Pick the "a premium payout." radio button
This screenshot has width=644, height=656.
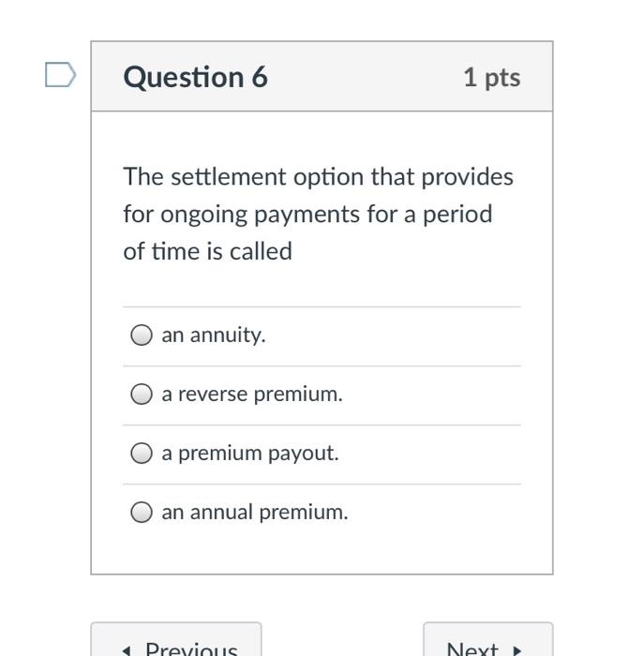pos(141,454)
